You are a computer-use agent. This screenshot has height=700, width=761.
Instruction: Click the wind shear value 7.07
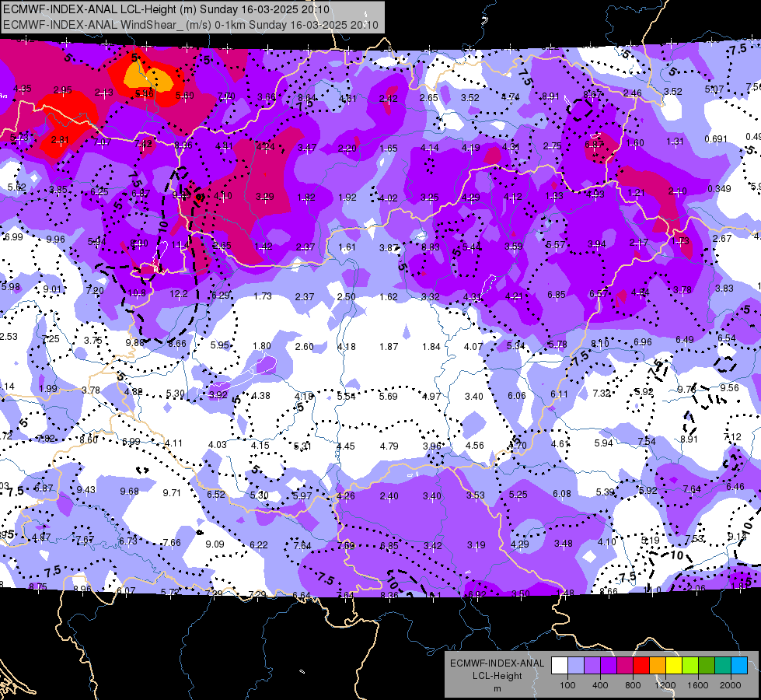(103, 142)
